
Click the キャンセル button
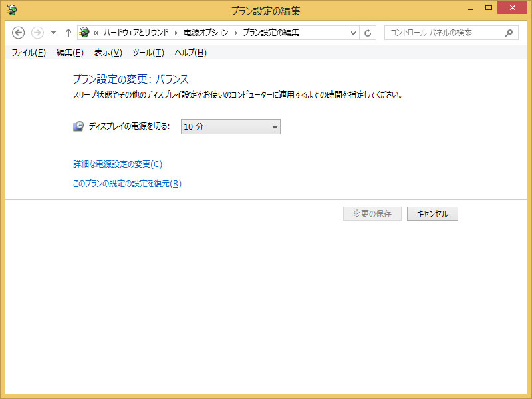[x=432, y=213]
